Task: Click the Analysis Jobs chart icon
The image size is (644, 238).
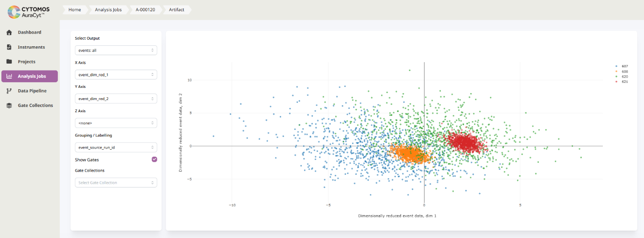Action: [9, 76]
